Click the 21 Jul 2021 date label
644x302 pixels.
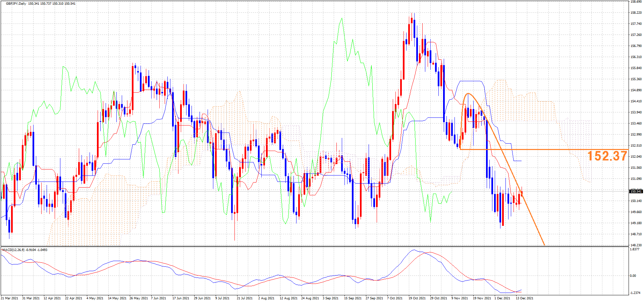[245, 298]
